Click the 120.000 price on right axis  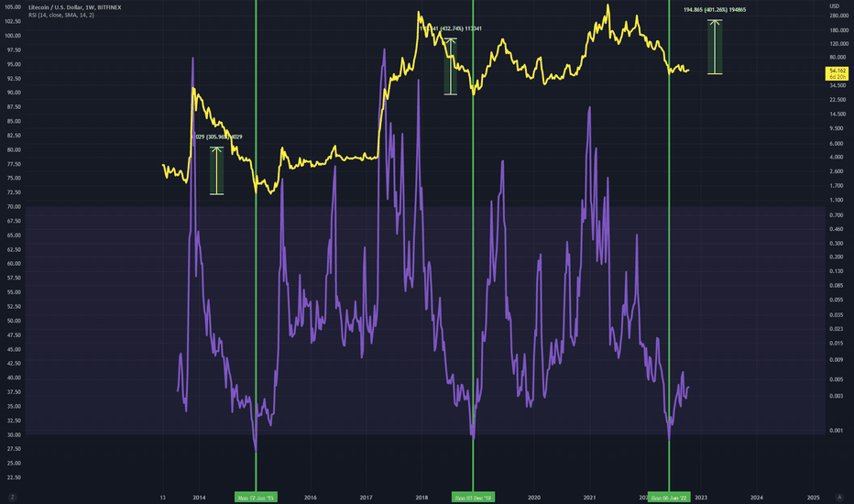(838, 44)
